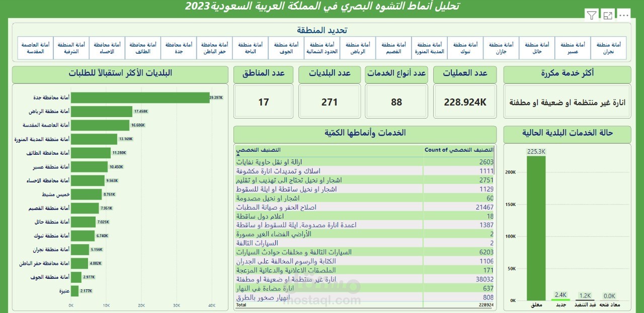Select the bar labeled 4.882K for حفر الباطن
The width and height of the screenshot is (644, 313).
[79, 263]
